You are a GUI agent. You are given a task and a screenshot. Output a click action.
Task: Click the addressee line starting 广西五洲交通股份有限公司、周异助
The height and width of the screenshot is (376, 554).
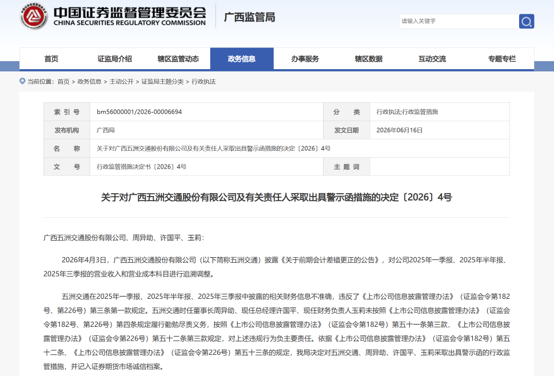(x=124, y=238)
